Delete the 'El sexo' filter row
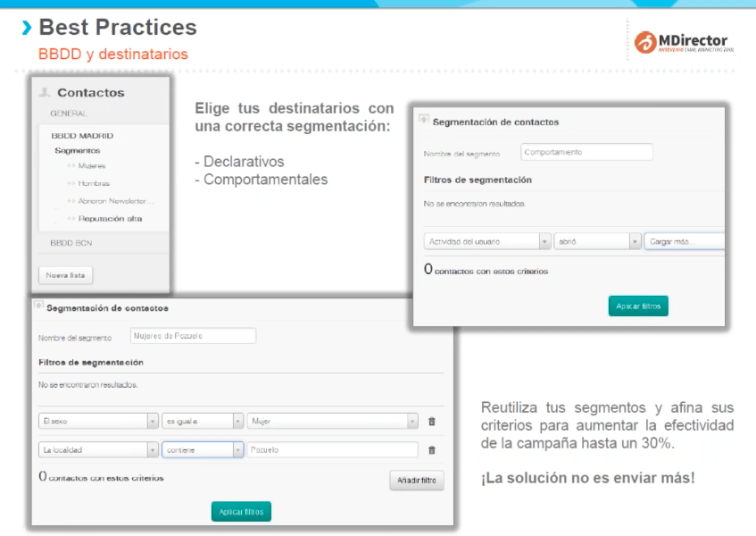Image resolution: width=756 pixels, height=536 pixels. pyautogui.click(x=432, y=421)
